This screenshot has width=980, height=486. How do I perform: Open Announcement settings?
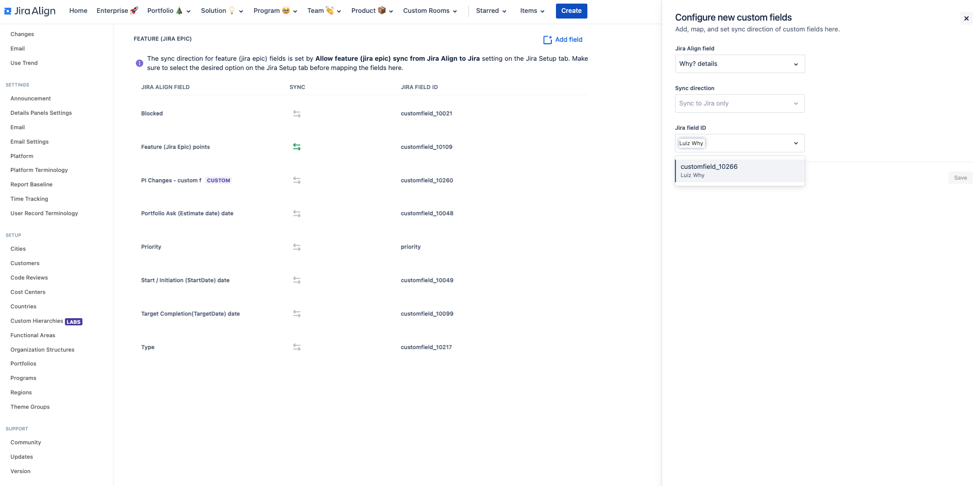point(31,99)
